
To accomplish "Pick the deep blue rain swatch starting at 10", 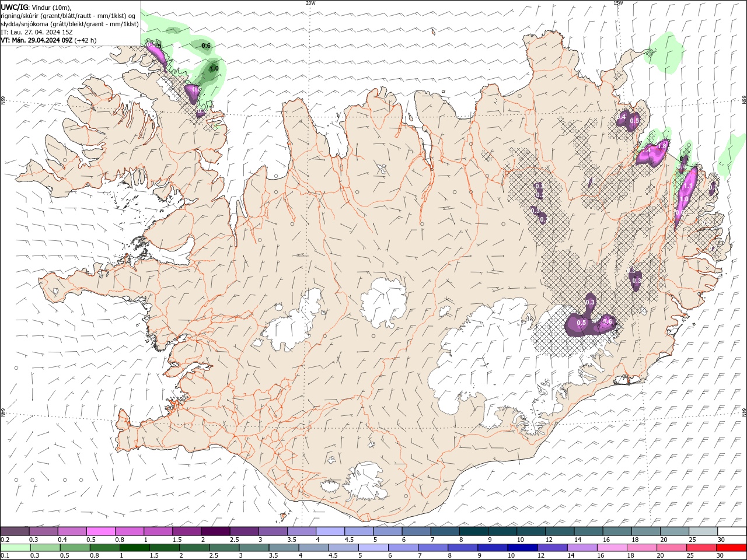I will 522,548.
